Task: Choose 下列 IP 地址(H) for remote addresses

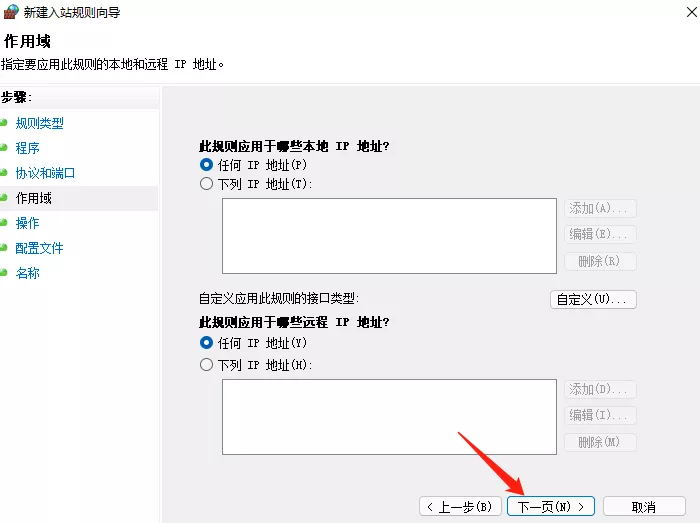Action: pyautogui.click(x=207, y=365)
